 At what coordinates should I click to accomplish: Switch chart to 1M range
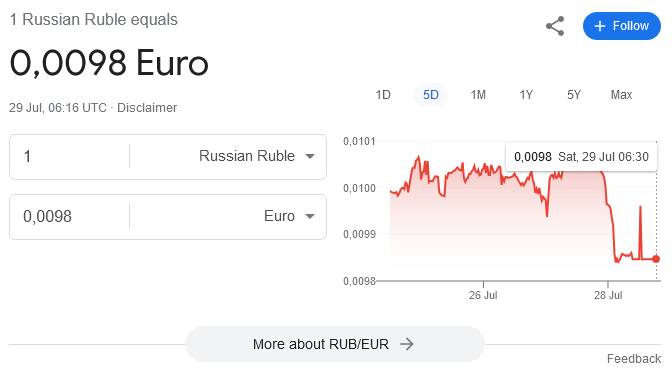(x=478, y=95)
